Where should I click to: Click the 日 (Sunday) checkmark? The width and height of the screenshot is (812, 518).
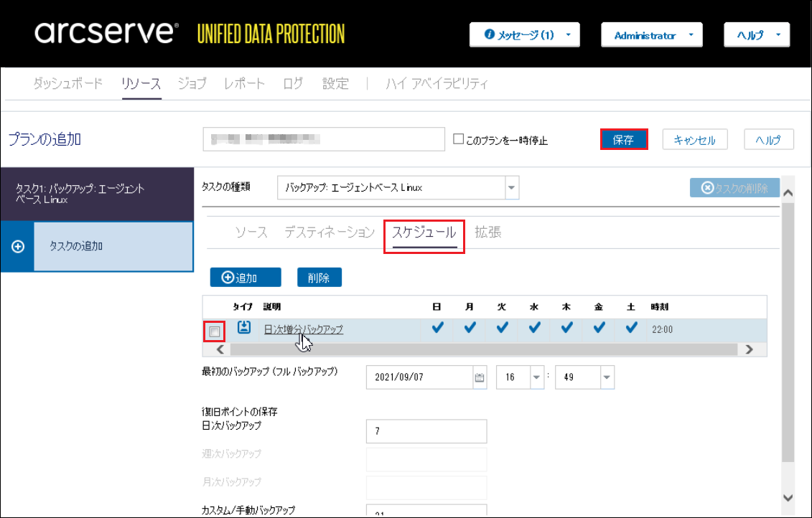click(x=437, y=327)
